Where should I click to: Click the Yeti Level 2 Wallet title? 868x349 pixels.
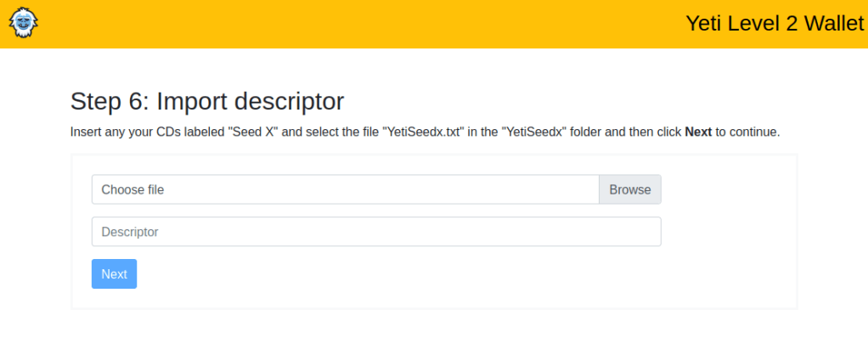774,24
